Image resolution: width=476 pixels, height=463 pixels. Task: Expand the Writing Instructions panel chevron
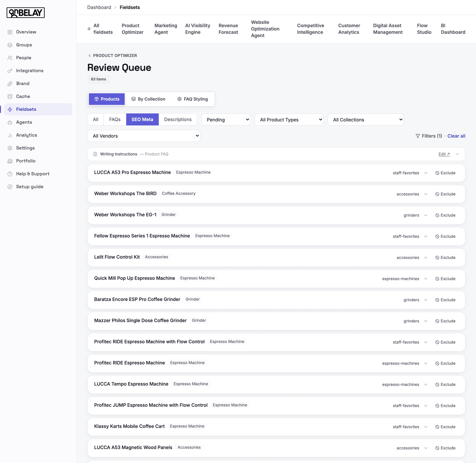(x=458, y=154)
